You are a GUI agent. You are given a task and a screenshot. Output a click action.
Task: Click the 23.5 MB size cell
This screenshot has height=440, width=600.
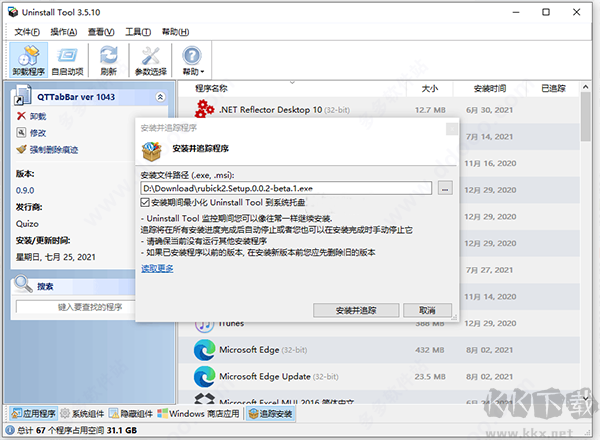point(430,377)
